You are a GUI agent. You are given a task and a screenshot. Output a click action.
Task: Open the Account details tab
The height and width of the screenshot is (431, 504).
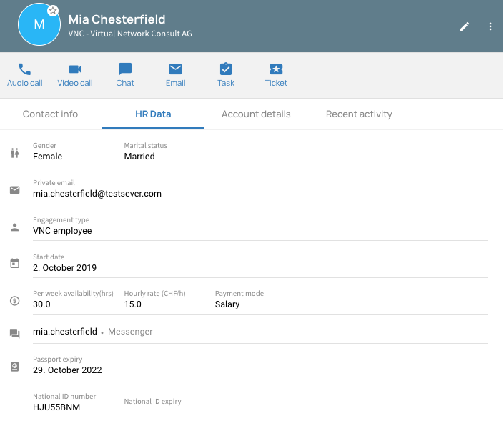coord(256,114)
